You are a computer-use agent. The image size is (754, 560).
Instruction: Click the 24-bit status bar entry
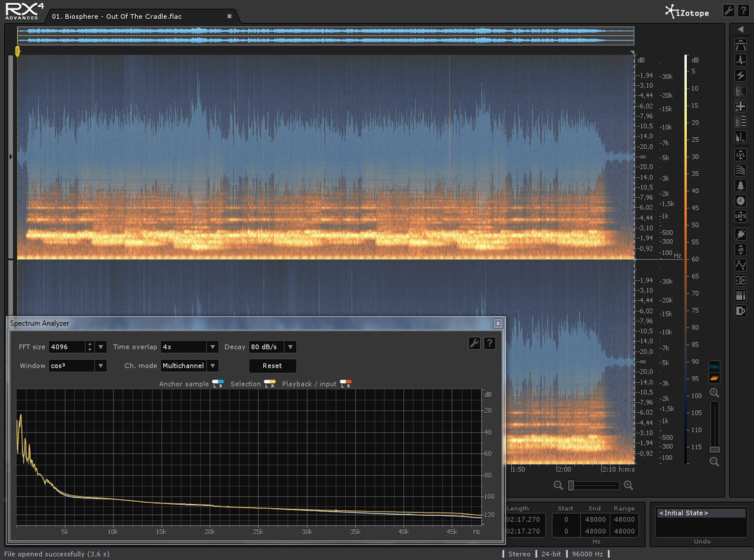coord(551,554)
